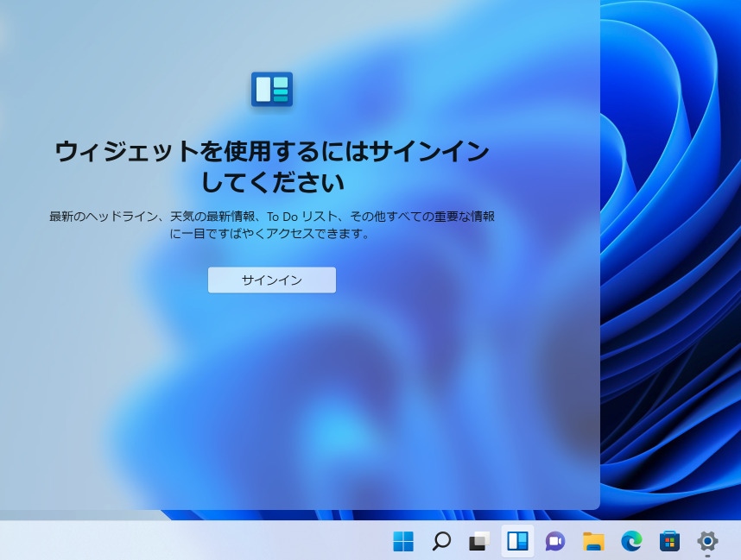The height and width of the screenshot is (560, 741).
Task: Click desktop wallpaper to dismiss widgets
Action: [x=674, y=259]
